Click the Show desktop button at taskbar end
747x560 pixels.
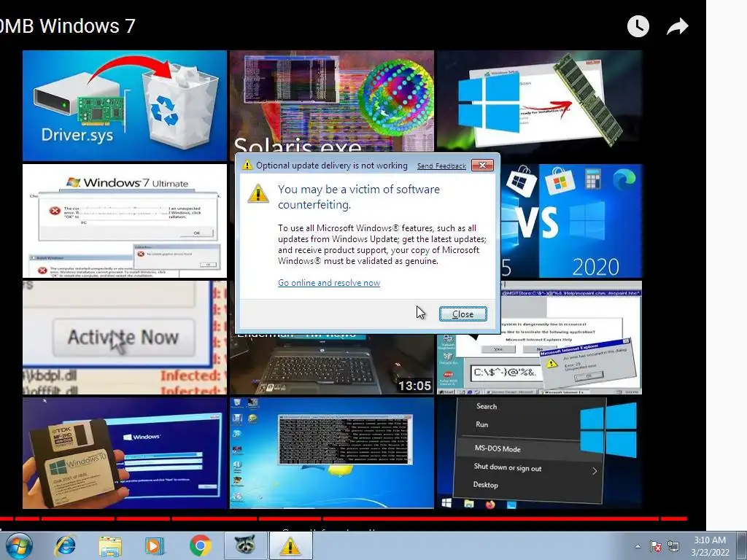click(741, 546)
